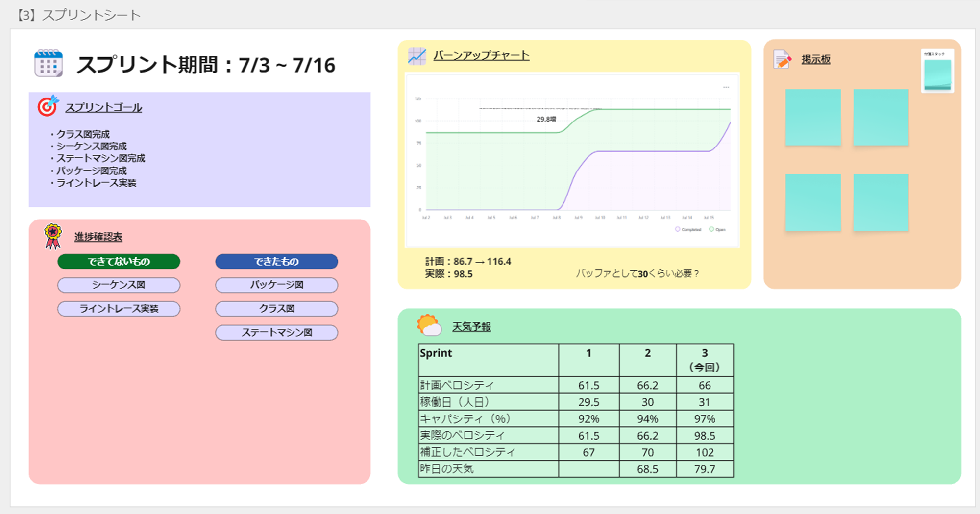Click the Completed legend entry in the chart
980x514 pixels.
click(x=688, y=229)
